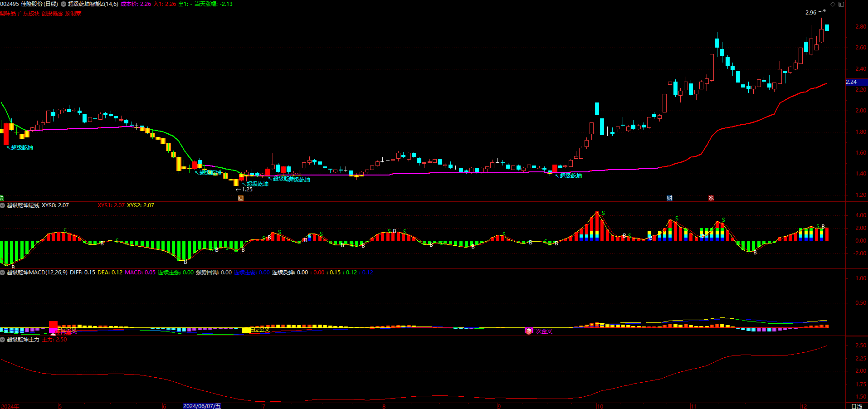Viewport: 868px width, 409px height.
Task: Click the 2024年 label on time axis
Action: [x=10, y=406]
